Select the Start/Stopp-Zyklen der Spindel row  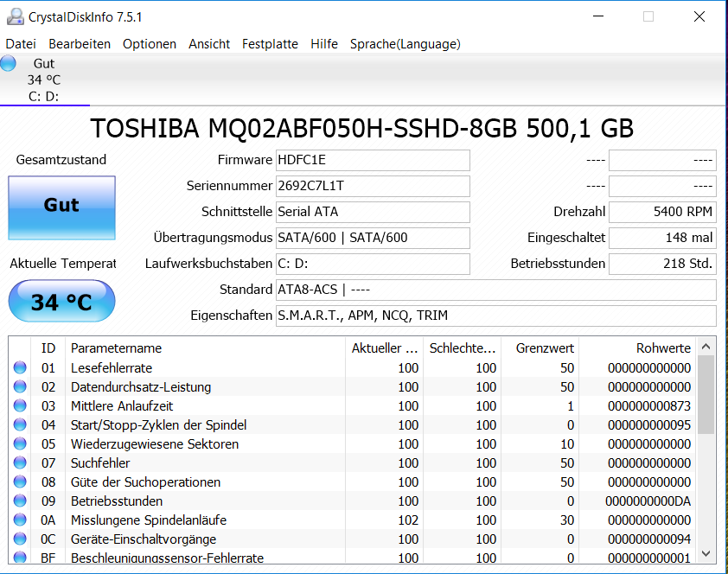click(352, 425)
